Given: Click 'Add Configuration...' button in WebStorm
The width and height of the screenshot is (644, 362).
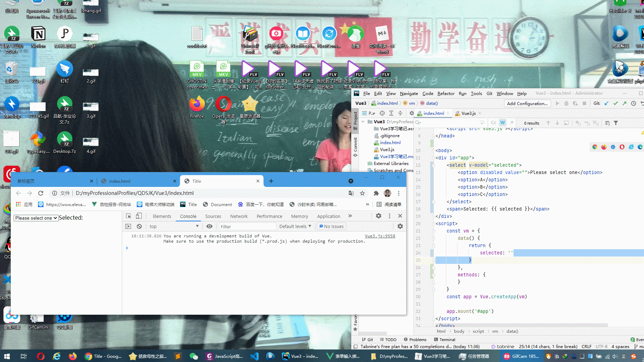Looking at the screenshot, I should pyautogui.click(x=527, y=103).
